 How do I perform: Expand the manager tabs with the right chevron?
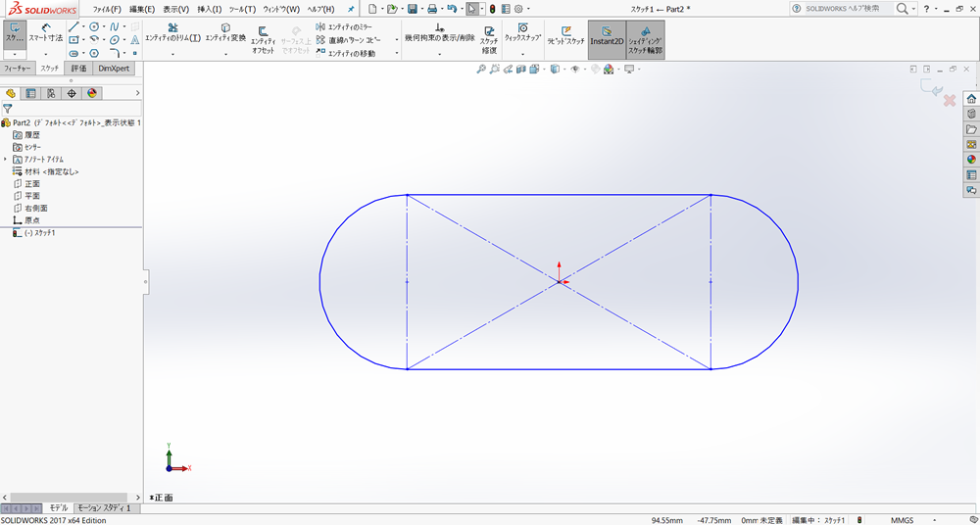click(137, 93)
